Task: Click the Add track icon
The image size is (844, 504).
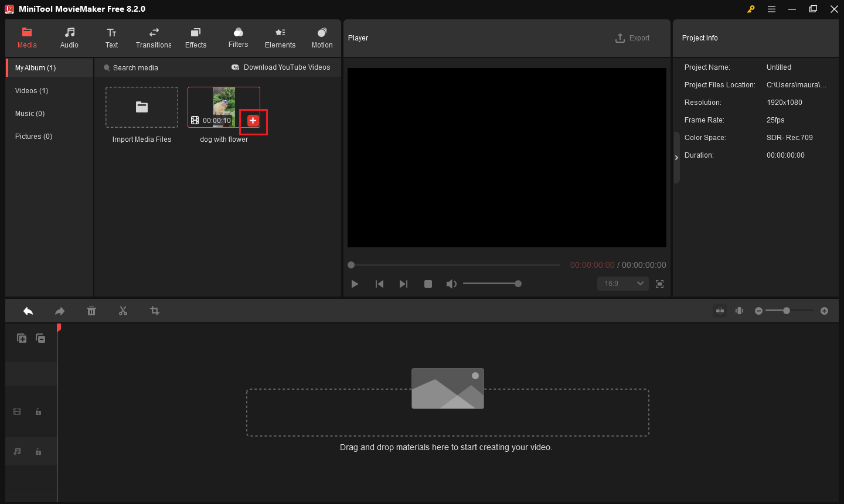Action: [x=22, y=338]
